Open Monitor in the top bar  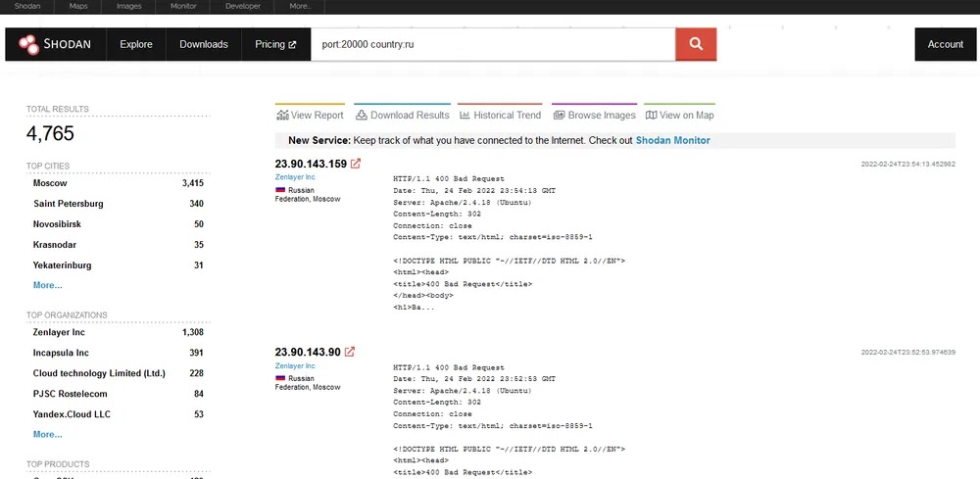click(x=184, y=6)
